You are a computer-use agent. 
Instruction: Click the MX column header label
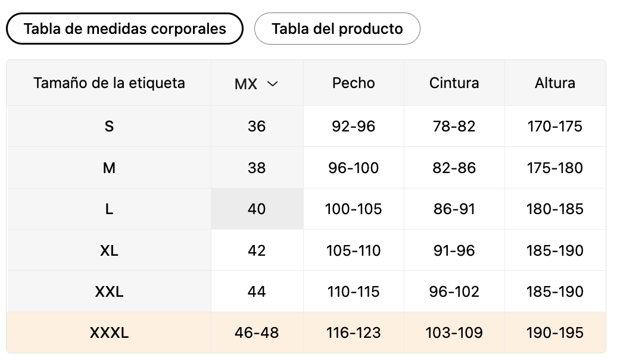point(246,84)
